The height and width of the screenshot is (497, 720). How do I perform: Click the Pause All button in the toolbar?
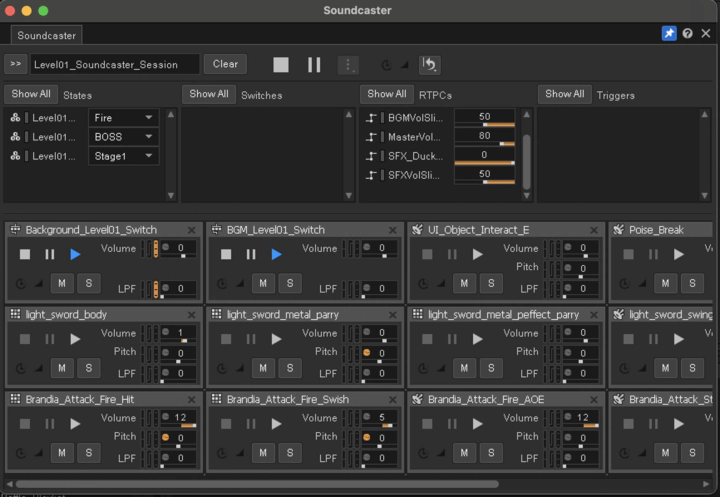(314, 64)
